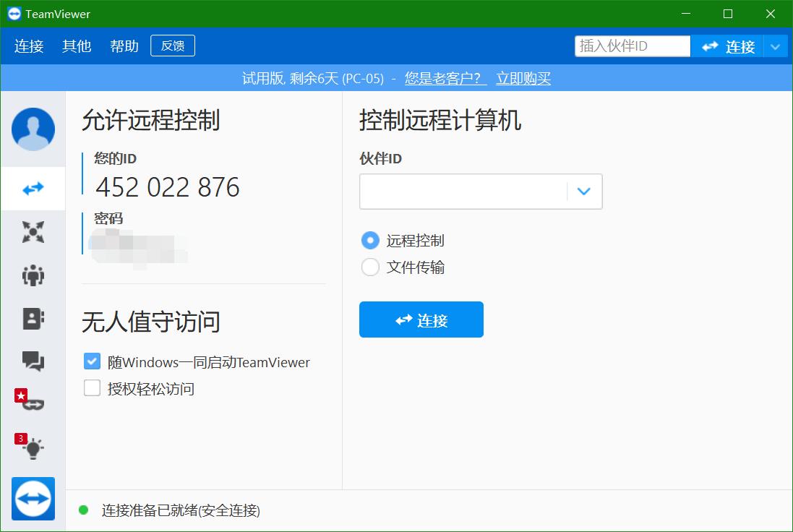Open Augmented Reality feature with star badge

click(x=33, y=404)
